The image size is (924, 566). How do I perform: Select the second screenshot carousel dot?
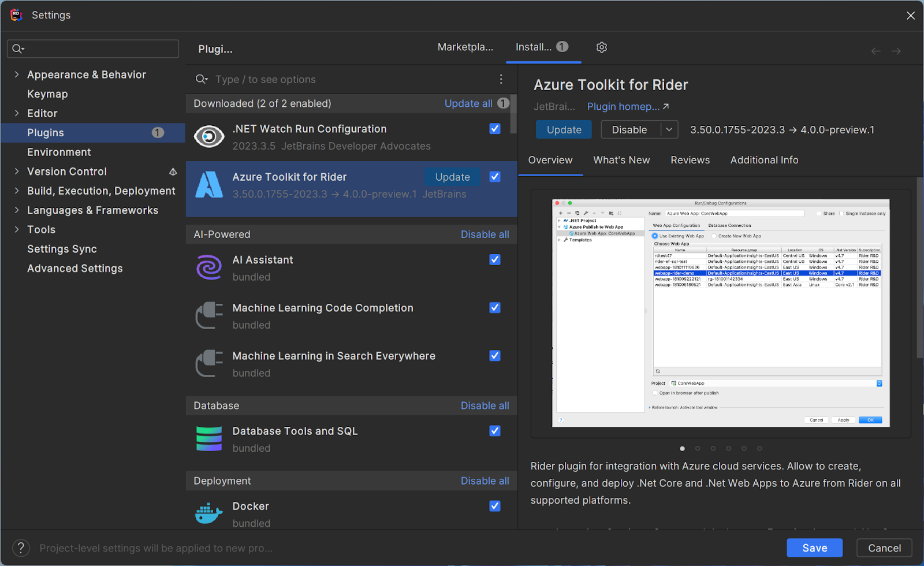point(698,448)
